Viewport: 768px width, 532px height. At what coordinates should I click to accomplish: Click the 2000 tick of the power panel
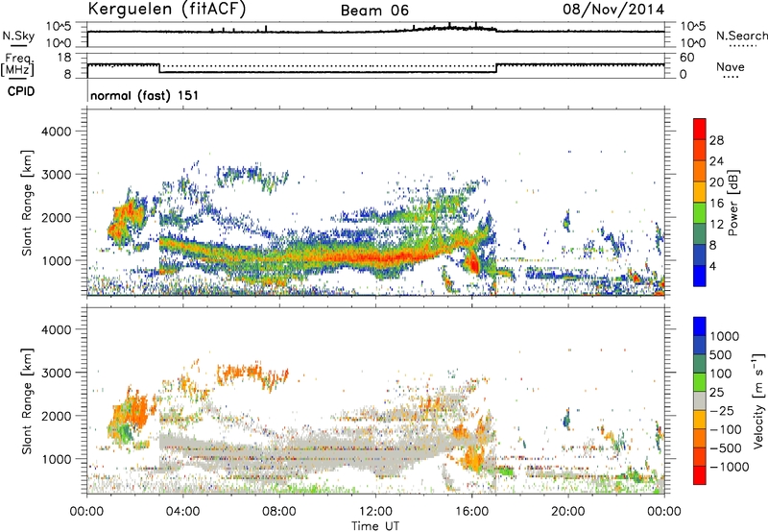[x=56, y=217]
